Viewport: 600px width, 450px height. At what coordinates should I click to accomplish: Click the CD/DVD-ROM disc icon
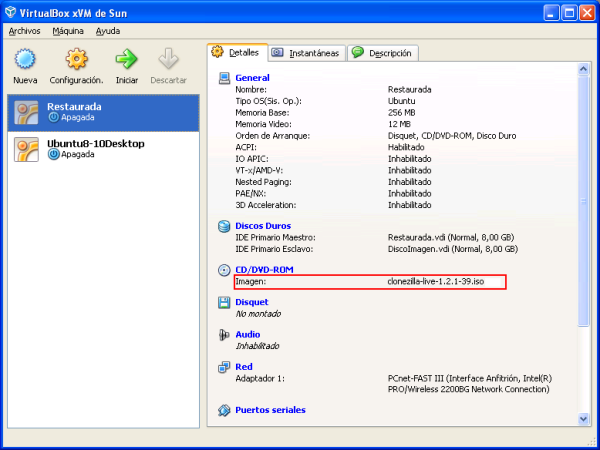224,270
